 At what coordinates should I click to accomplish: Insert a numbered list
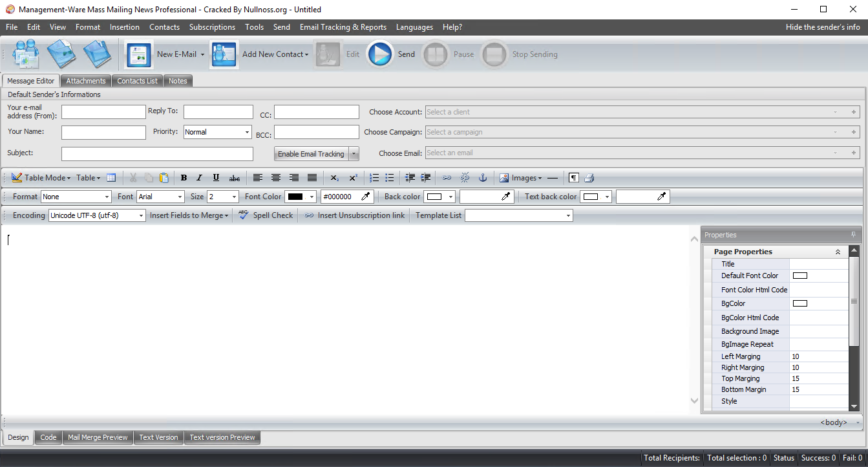coord(374,178)
